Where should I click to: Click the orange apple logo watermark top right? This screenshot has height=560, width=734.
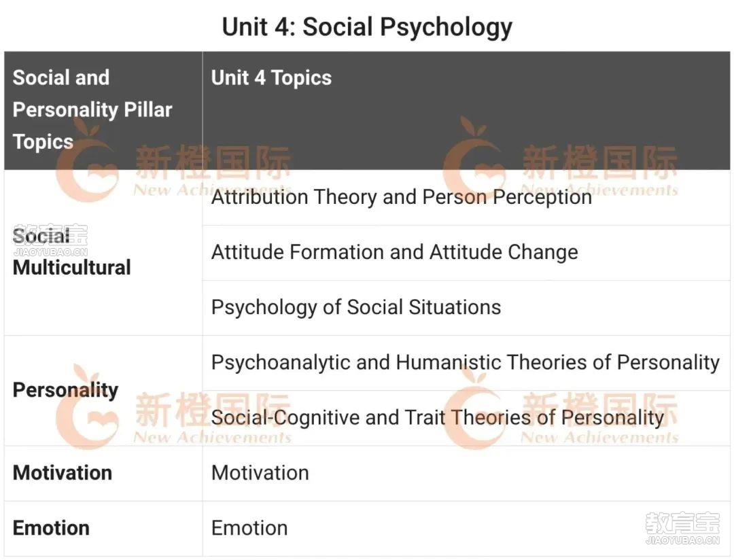pyautogui.click(x=474, y=160)
